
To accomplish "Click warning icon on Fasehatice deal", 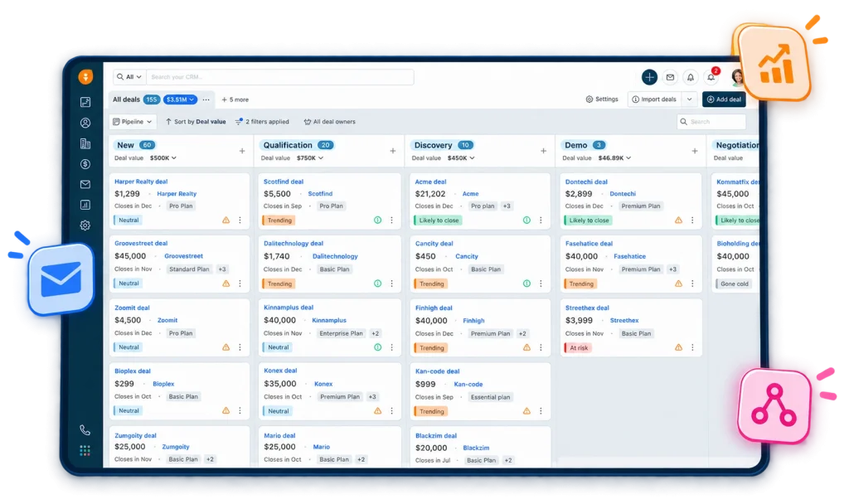I will pos(678,283).
